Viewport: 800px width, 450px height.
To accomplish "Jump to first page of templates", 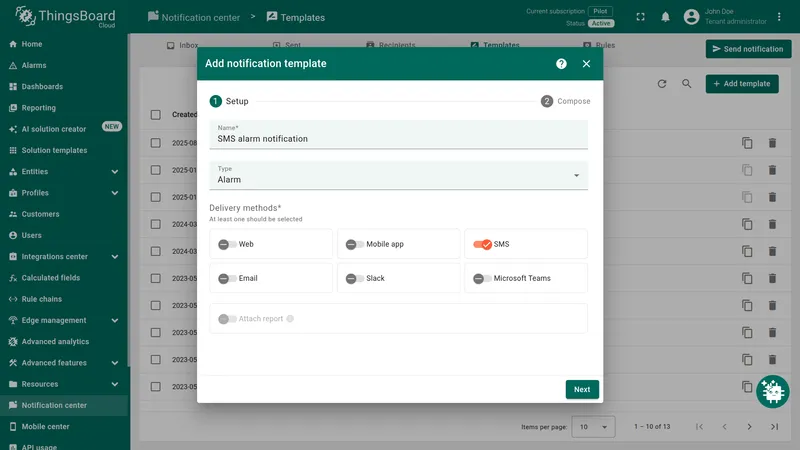I will [x=699, y=427].
